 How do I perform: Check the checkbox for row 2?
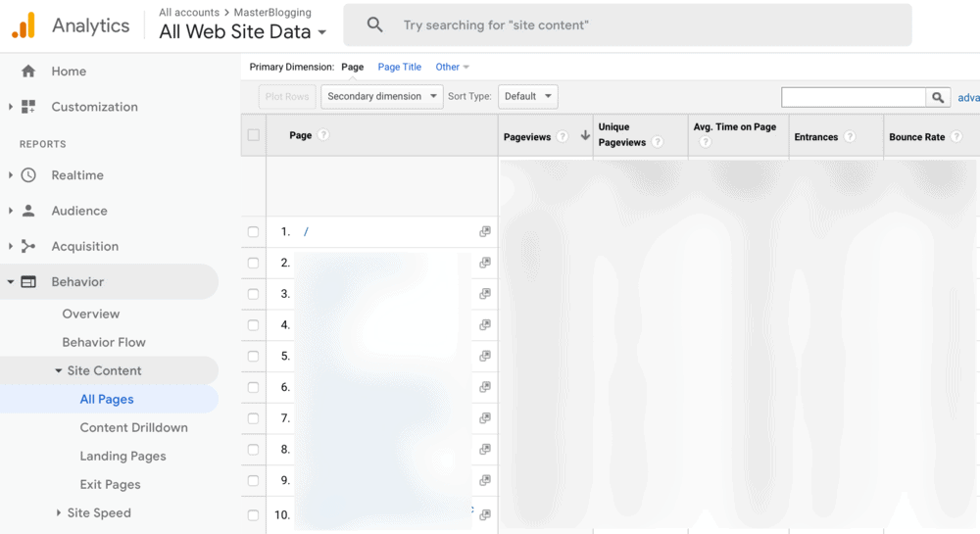pyautogui.click(x=253, y=263)
